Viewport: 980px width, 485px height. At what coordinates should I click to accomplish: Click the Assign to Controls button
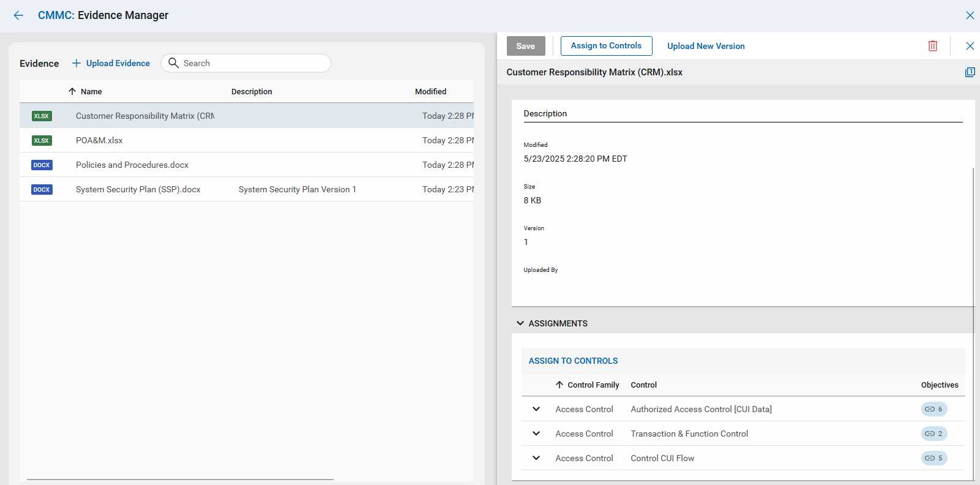[x=606, y=46]
